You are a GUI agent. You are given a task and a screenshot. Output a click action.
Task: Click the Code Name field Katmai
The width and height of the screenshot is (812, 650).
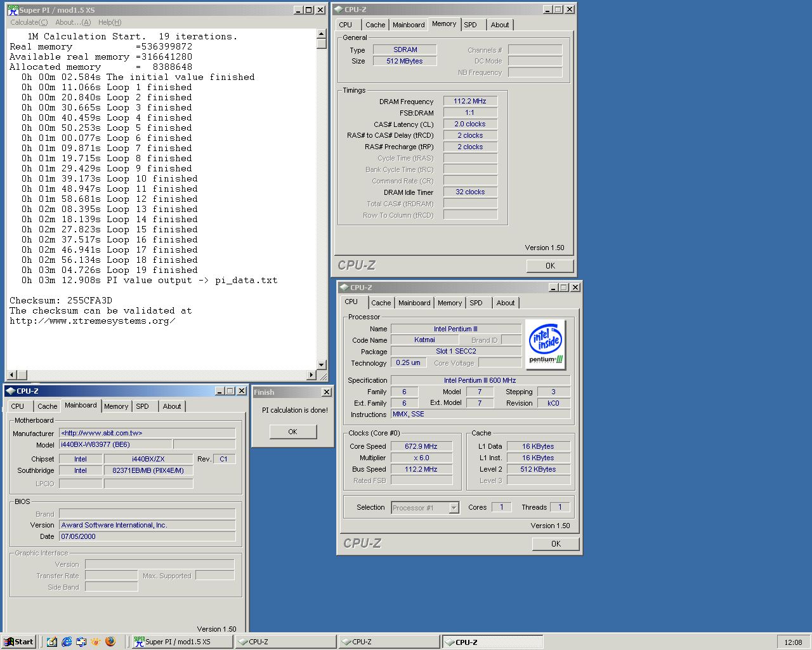pos(424,340)
